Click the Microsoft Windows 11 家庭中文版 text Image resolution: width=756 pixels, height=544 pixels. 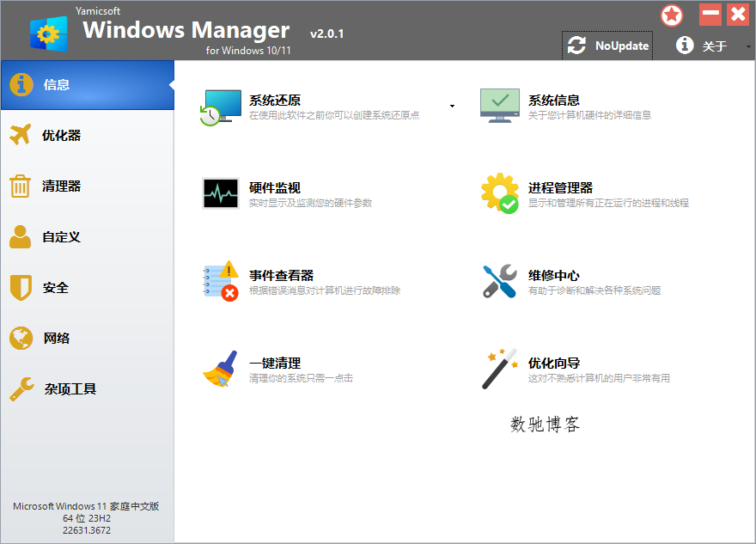(86, 506)
